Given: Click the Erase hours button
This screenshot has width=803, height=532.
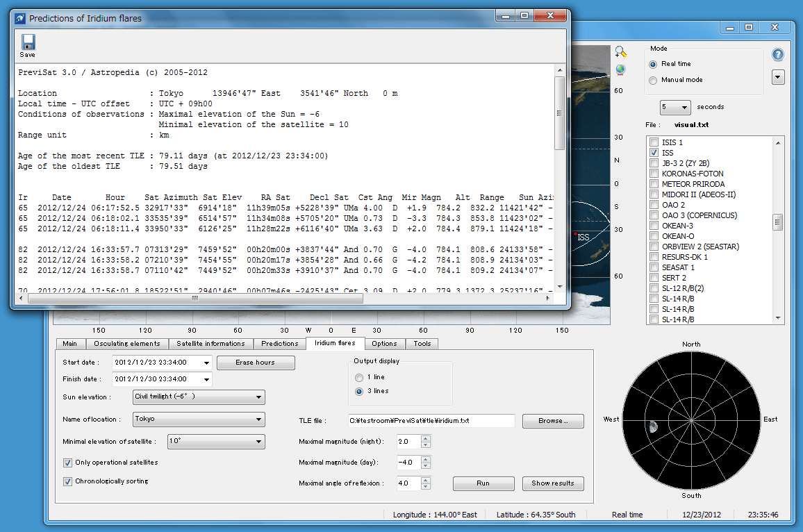Looking at the screenshot, I should coord(256,363).
